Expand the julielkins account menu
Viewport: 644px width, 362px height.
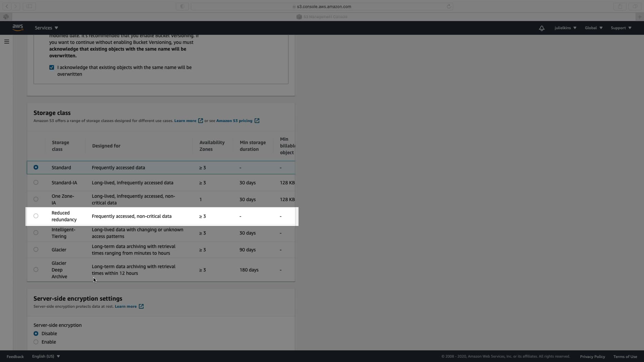[x=565, y=28]
